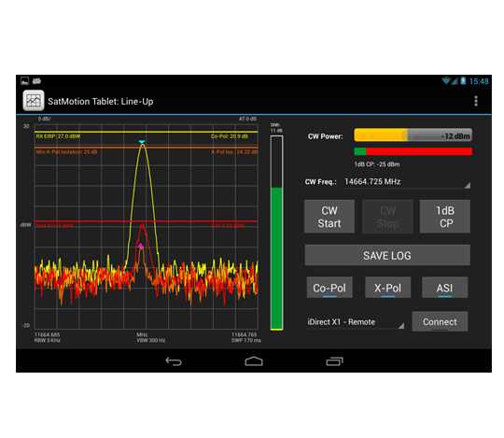Click the green SNR level meter
The image size is (504, 438).
pyautogui.click(x=277, y=233)
